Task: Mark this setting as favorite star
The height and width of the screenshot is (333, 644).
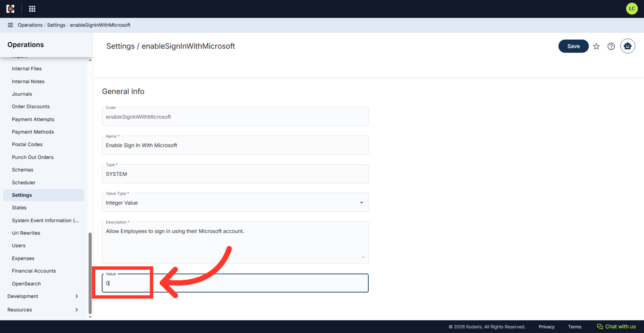Action: click(x=596, y=46)
